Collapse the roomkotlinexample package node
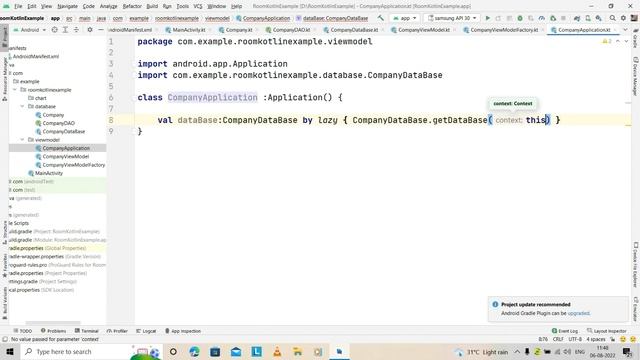Image resolution: width=640 pixels, height=360 pixels. coord(15,90)
